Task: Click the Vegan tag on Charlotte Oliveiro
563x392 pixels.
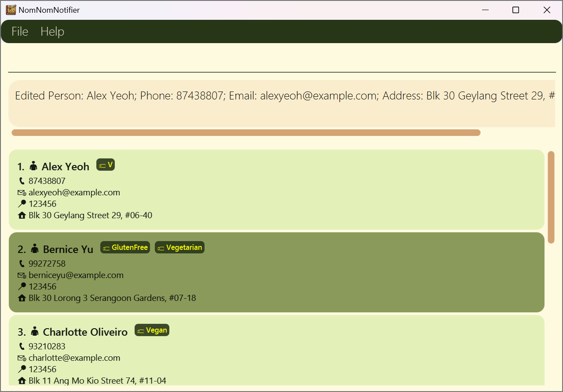Action: [152, 330]
